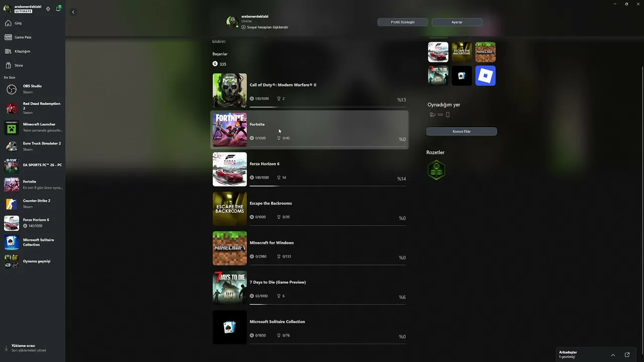This screenshot has width=644, height=362.
Task: Click the Konsol Ekle button
Action: [461, 131]
